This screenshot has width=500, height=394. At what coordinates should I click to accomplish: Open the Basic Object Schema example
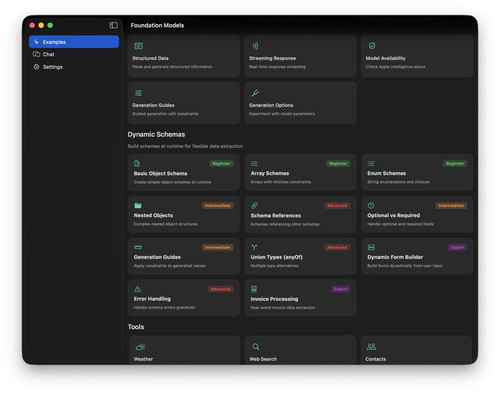pyautogui.click(x=184, y=172)
